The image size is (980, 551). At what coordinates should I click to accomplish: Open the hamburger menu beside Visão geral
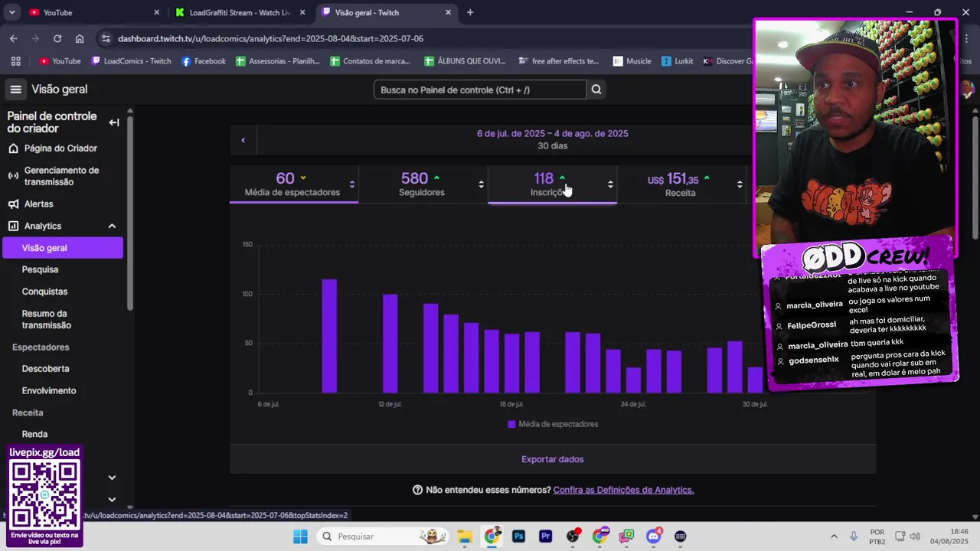[15, 90]
